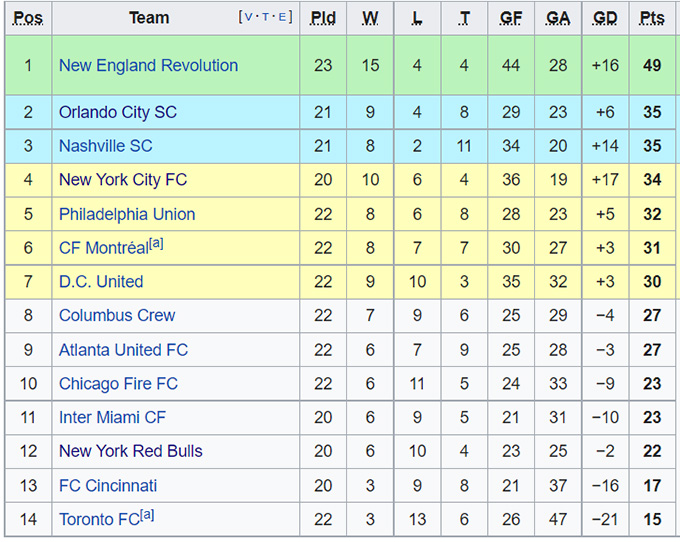Open the D.C. United link
Screen dimensions: 680x542
point(100,282)
